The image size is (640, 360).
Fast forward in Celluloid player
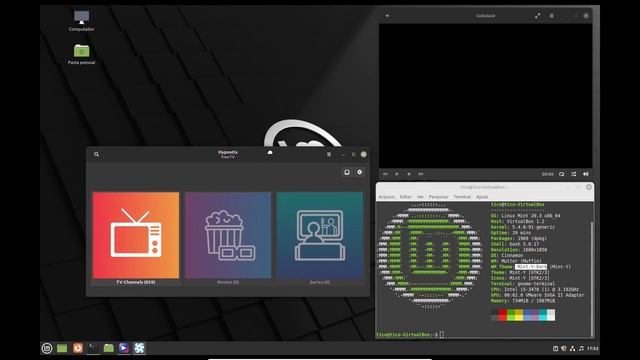[420, 174]
